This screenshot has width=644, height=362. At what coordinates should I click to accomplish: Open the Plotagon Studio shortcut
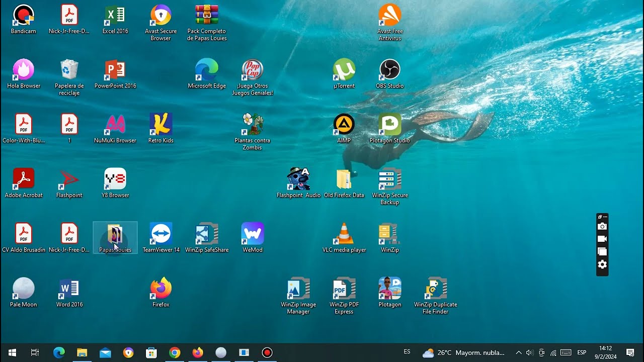pyautogui.click(x=390, y=129)
